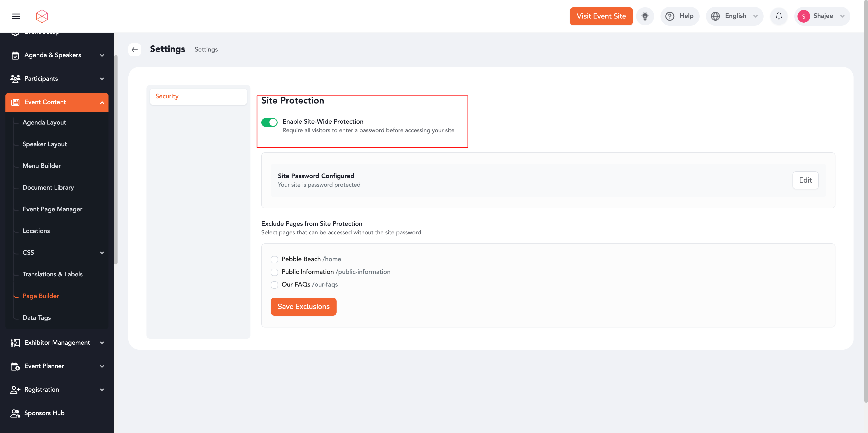Open the hamburger menu icon

click(x=16, y=16)
